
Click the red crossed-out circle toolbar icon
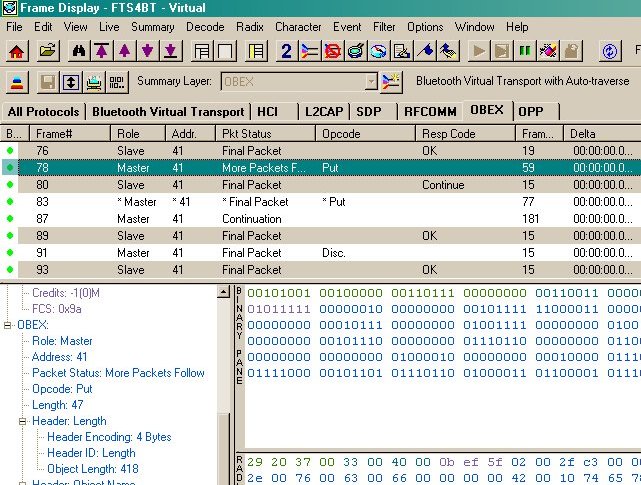pos(332,51)
